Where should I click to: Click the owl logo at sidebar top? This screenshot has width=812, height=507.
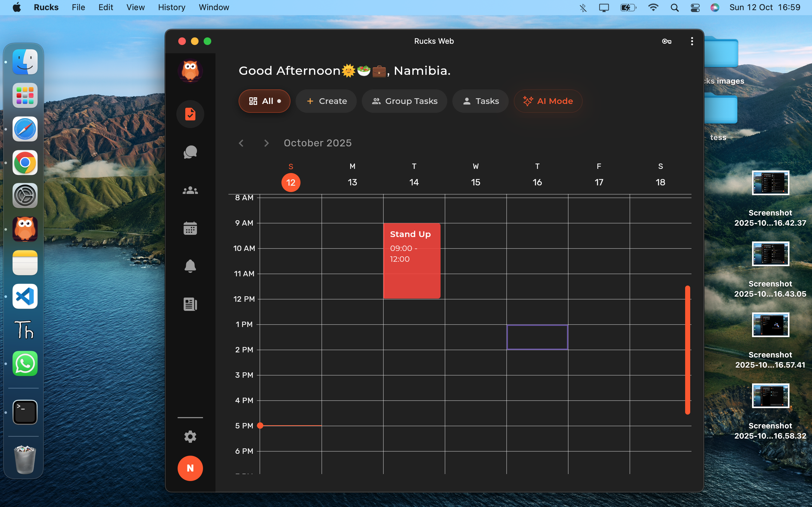pos(190,71)
